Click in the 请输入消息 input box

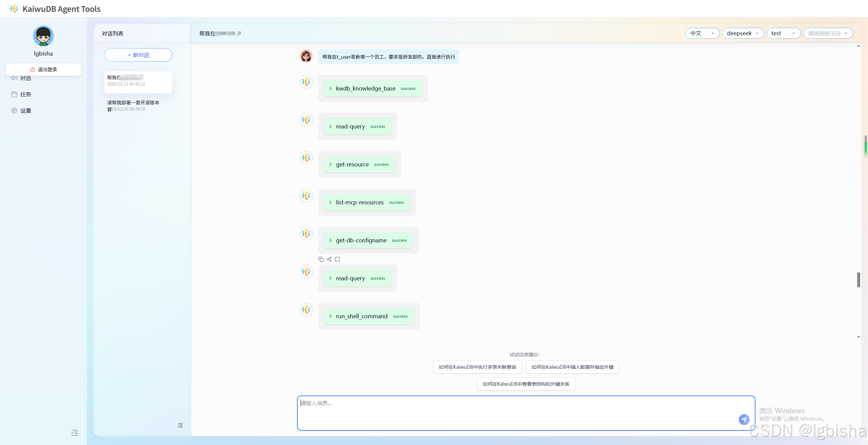point(509,412)
